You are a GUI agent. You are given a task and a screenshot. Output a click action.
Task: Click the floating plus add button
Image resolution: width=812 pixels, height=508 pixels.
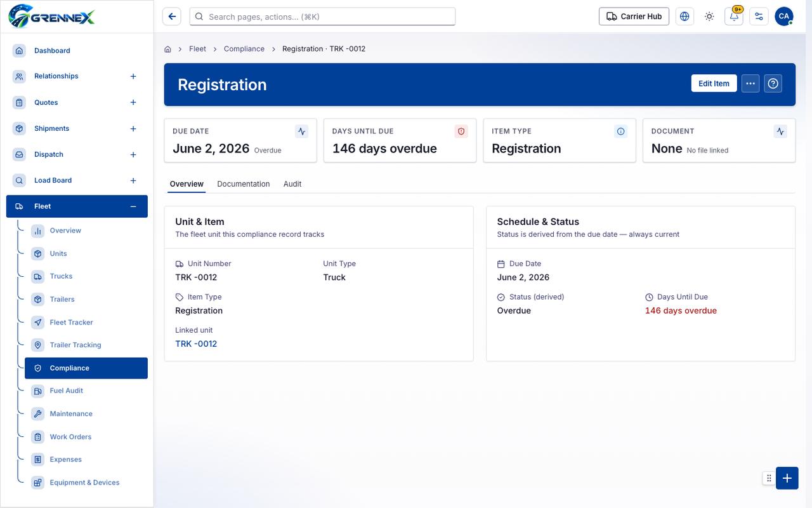coord(787,478)
